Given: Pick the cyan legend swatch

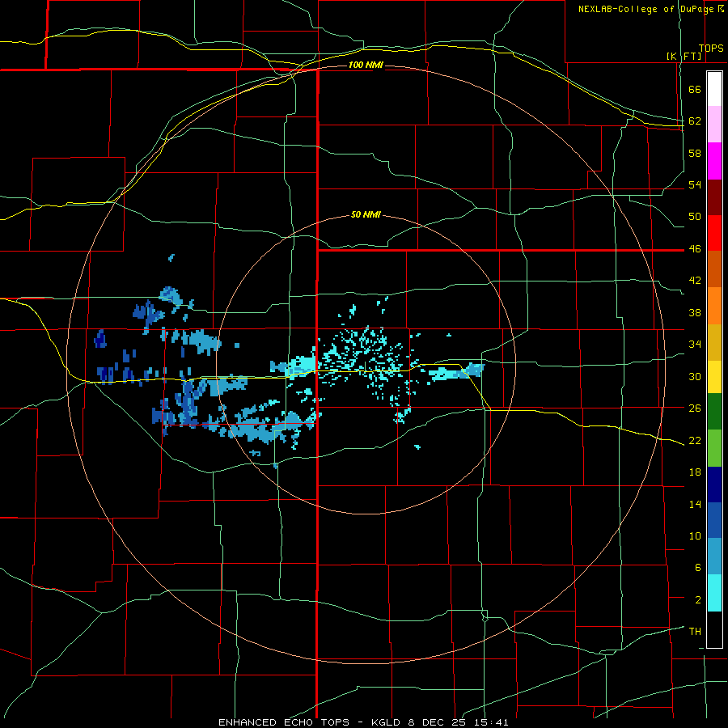Looking at the screenshot, I should 714,593.
